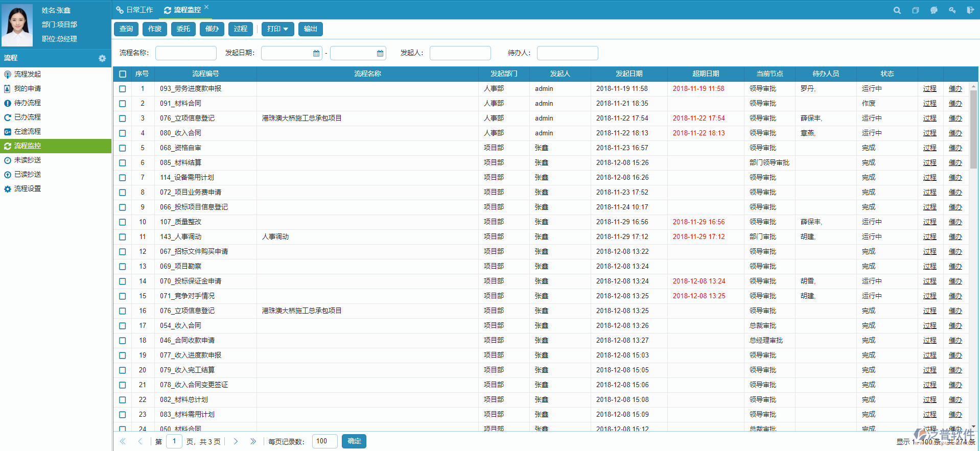This screenshot has height=451, width=980.
Task: Select checkbox for row 143_人事调动
Action: coord(123,237)
